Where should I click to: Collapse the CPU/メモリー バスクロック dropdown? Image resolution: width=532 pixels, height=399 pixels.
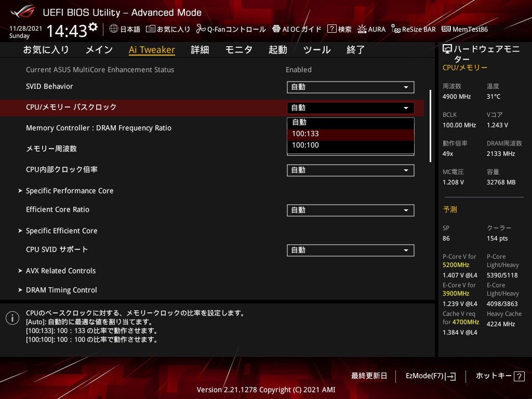351,108
